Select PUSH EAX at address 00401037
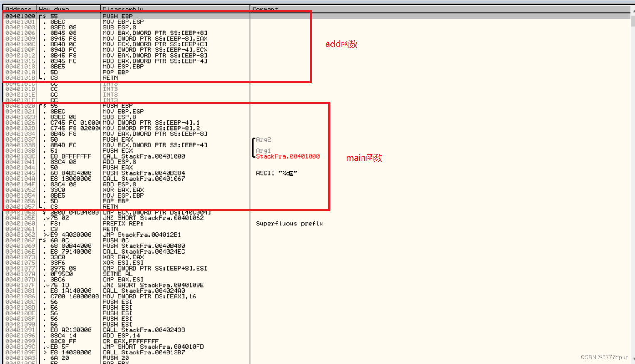This screenshot has width=635, height=364. [x=118, y=139]
